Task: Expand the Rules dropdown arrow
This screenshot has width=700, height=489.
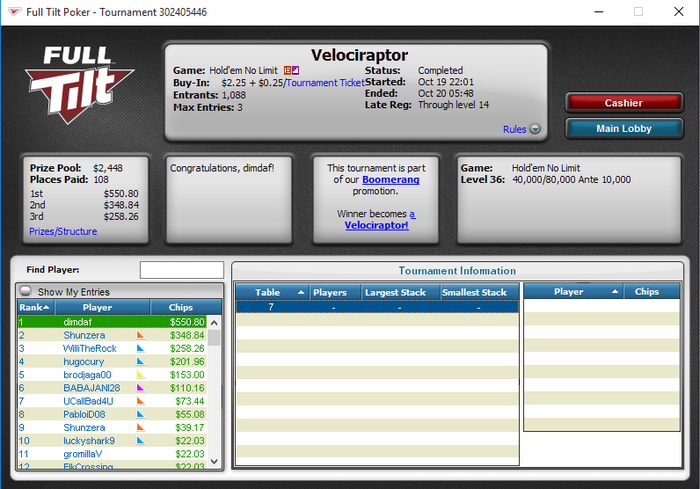Action: 535,129
